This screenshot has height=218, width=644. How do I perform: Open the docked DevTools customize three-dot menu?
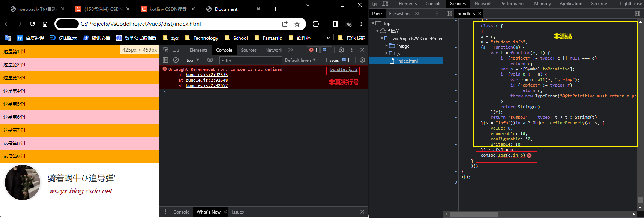352,50
